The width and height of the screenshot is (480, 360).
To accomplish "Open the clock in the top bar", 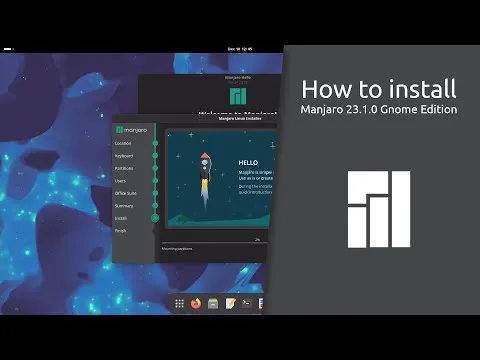I will pos(240,49).
